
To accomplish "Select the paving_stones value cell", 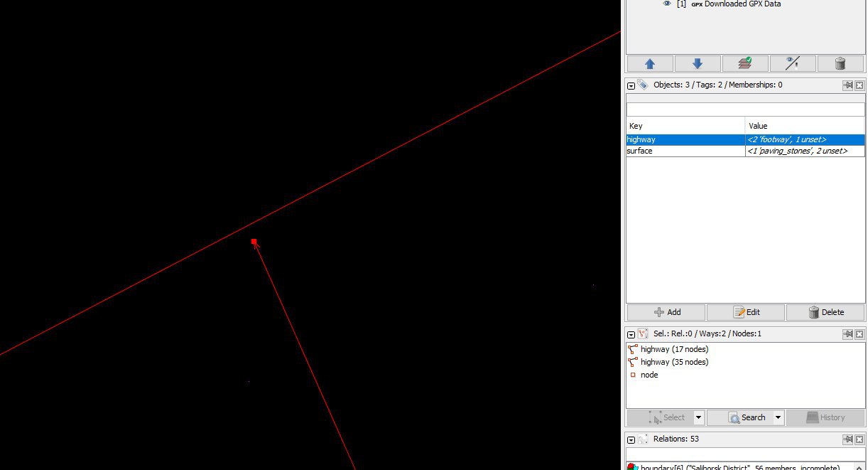I will click(x=805, y=151).
